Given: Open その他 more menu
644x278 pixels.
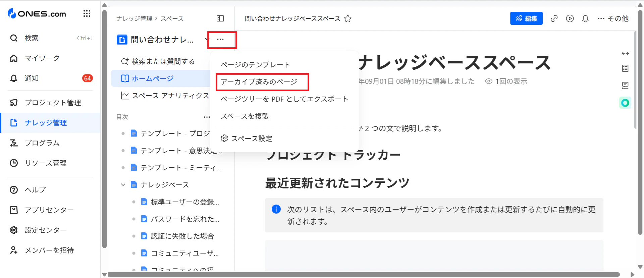Looking at the screenshot, I should tap(613, 18).
